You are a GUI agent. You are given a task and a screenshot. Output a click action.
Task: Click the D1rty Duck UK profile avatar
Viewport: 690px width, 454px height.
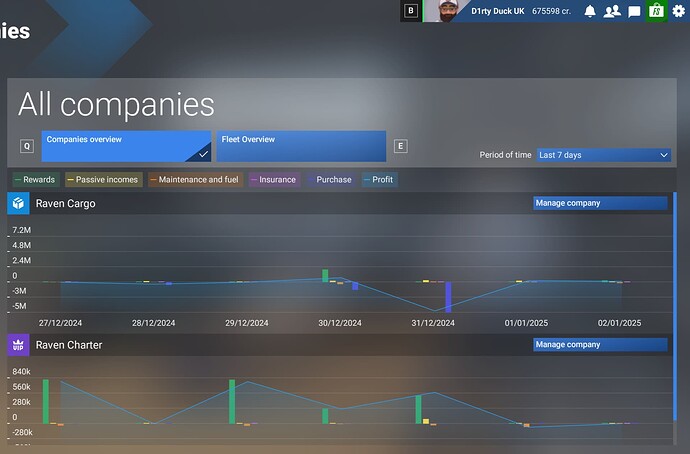pos(447,11)
